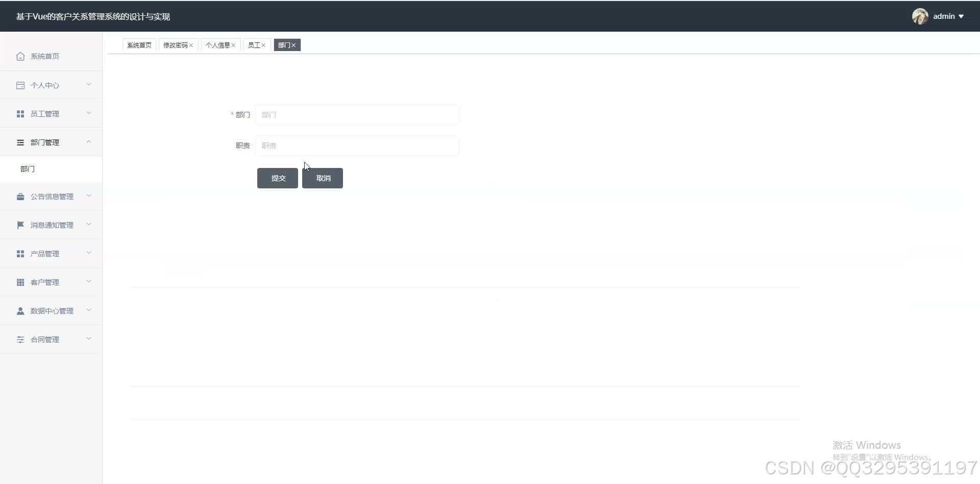This screenshot has height=484, width=980.
Task: Click the 合同管理 icon in sidebar
Action: (x=20, y=339)
